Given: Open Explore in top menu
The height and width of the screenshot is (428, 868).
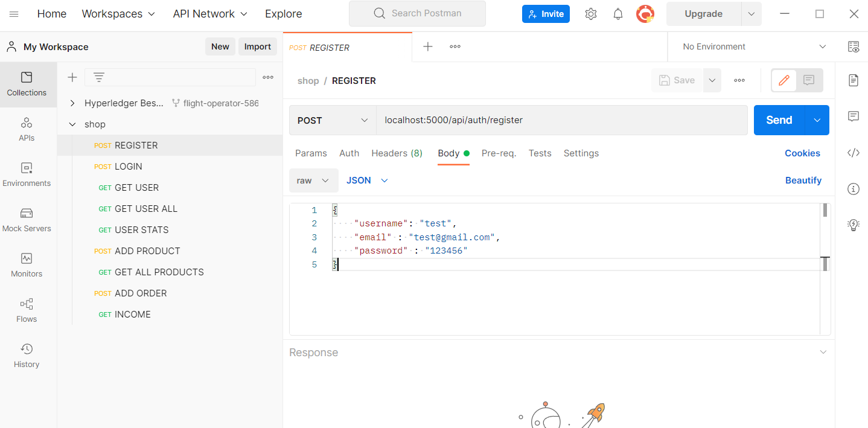Looking at the screenshot, I should [x=284, y=14].
